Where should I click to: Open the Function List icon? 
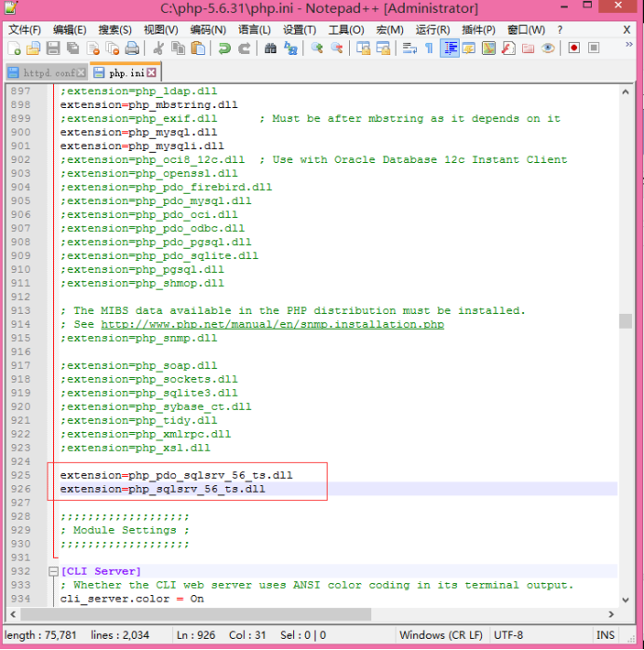tap(508, 48)
